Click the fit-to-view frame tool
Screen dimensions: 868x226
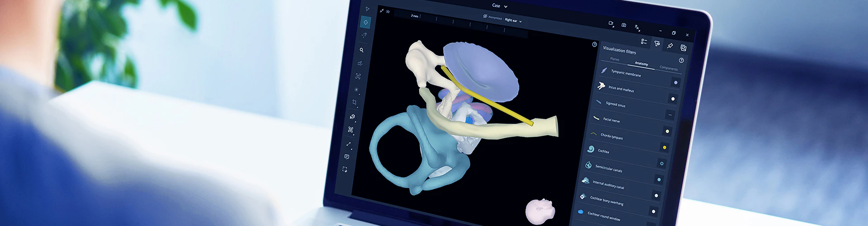click(358, 76)
